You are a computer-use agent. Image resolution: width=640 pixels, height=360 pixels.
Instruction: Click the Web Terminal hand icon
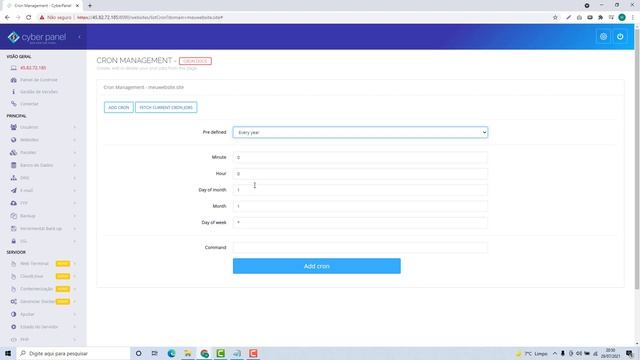pos(13,264)
